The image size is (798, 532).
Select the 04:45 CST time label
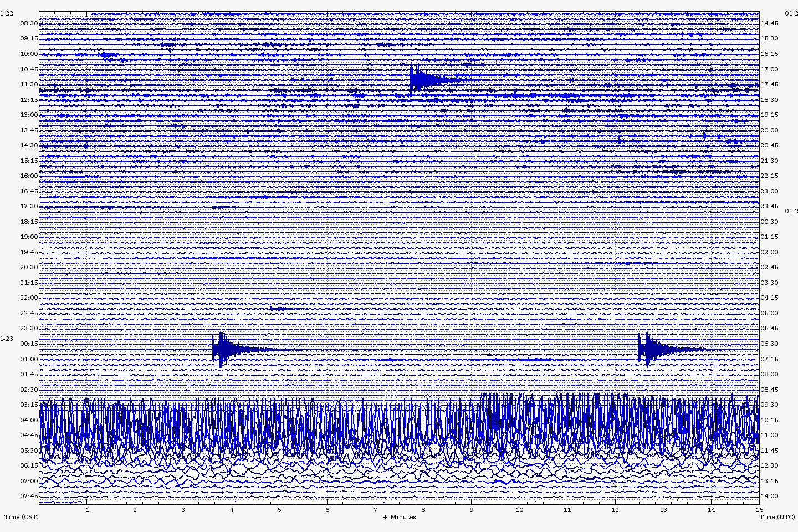[x=29, y=435]
